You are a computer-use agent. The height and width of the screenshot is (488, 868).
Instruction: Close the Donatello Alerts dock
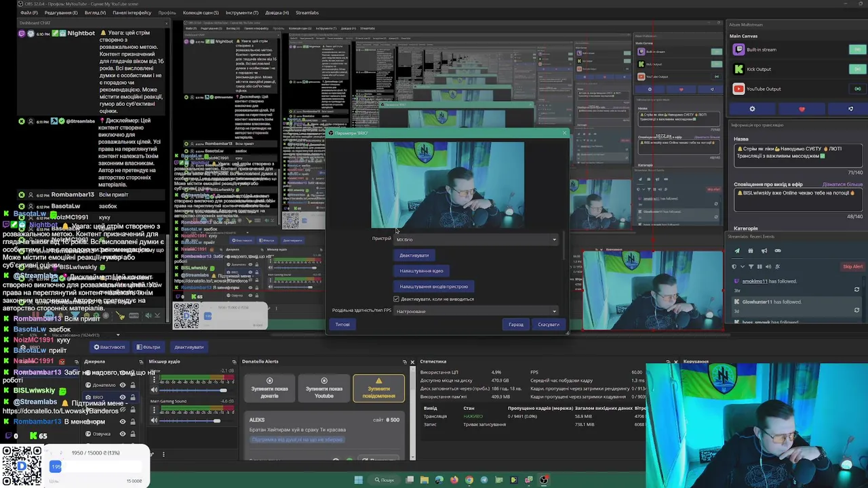click(412, 362)
